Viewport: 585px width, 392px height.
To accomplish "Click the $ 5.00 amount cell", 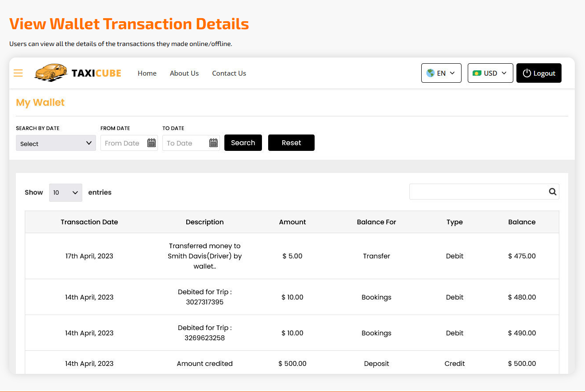I will pyautogui.click(x=292, y=256).
